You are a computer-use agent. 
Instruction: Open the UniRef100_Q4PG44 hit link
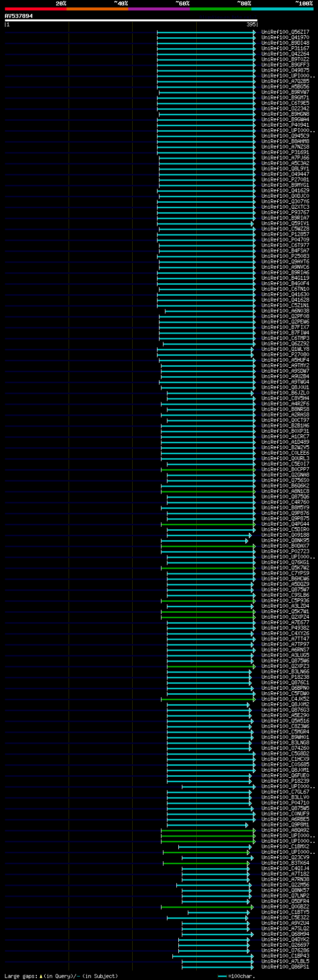coord(285,524)
